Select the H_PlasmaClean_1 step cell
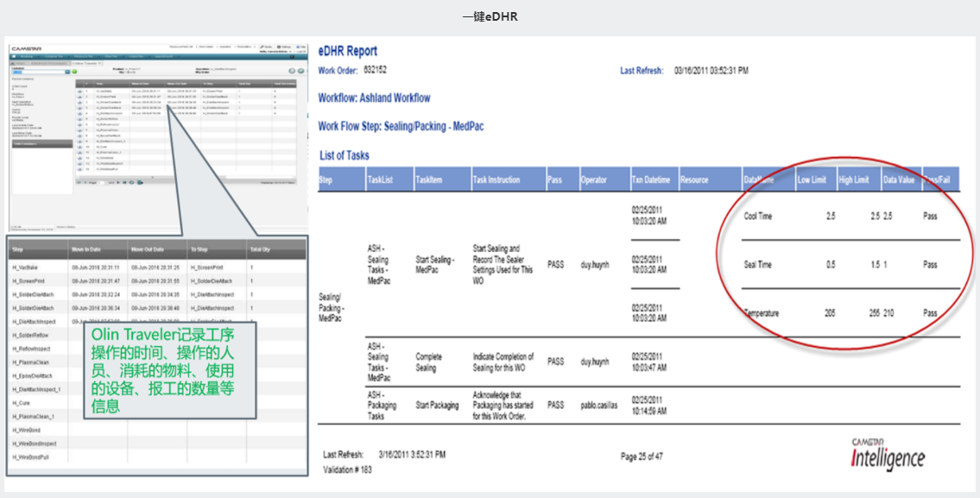The width and height of the screenshot is (980, 498). (33, 416)
